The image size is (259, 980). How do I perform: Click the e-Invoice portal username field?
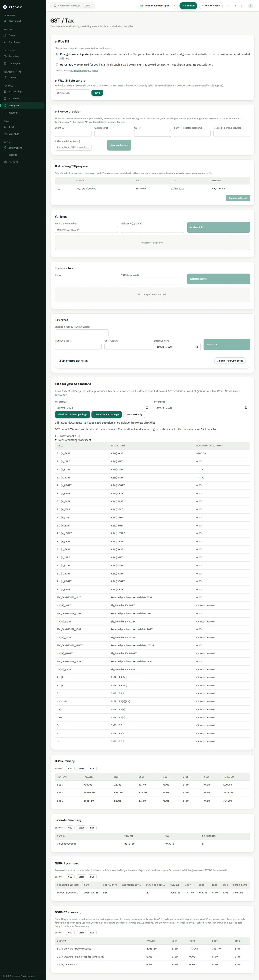[x=192, y=133]
